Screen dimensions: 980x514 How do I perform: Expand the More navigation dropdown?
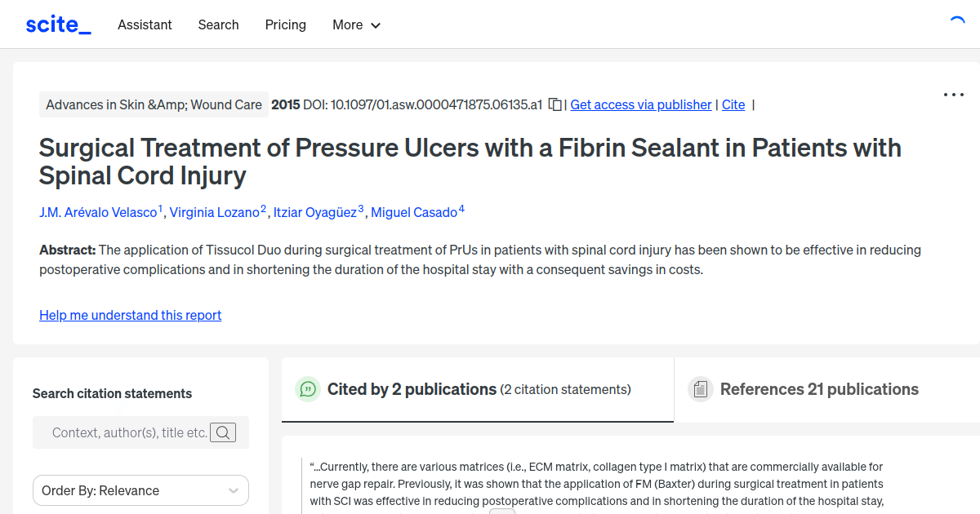(x=356, y=25)
